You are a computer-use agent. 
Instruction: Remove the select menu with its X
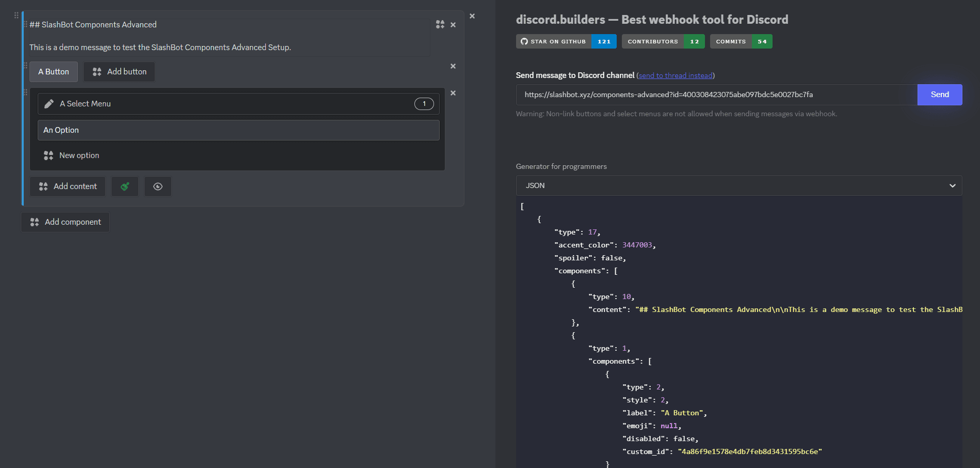[453, 93]
